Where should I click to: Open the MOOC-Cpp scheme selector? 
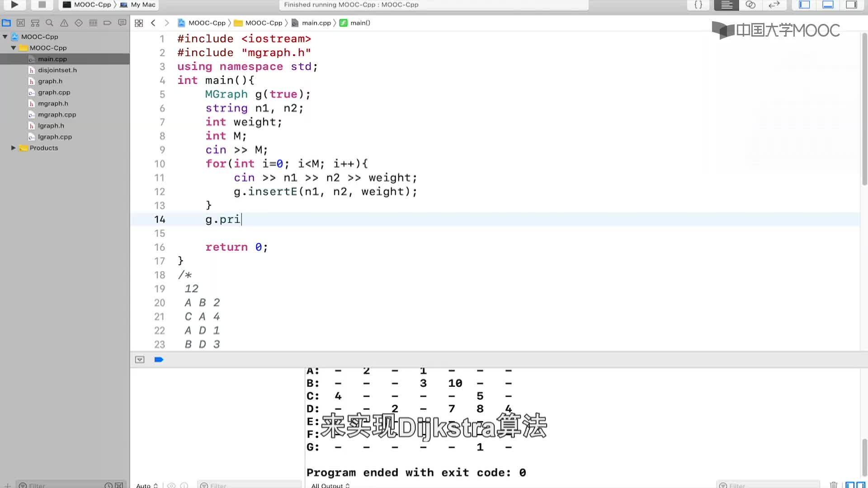[87, 5]
